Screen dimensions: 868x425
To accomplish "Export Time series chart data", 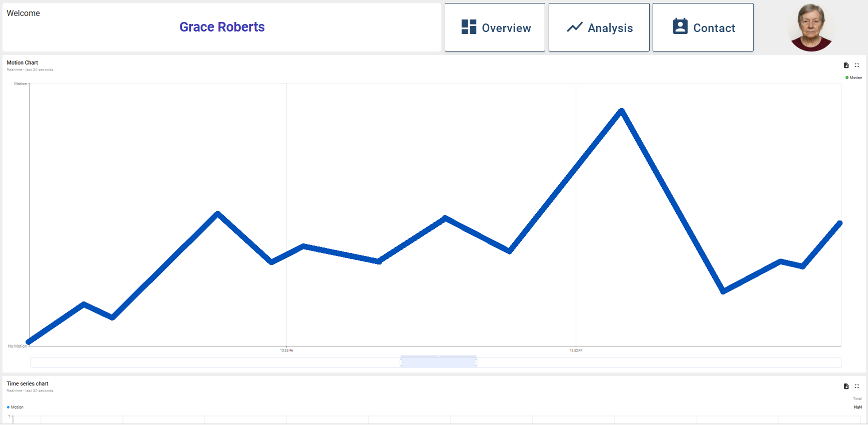I will (846, 386).
